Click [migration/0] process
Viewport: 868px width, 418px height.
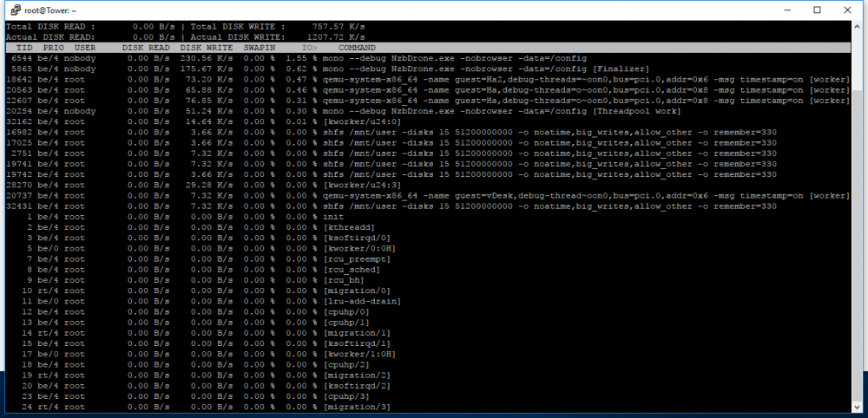click(x=357, y=291)
